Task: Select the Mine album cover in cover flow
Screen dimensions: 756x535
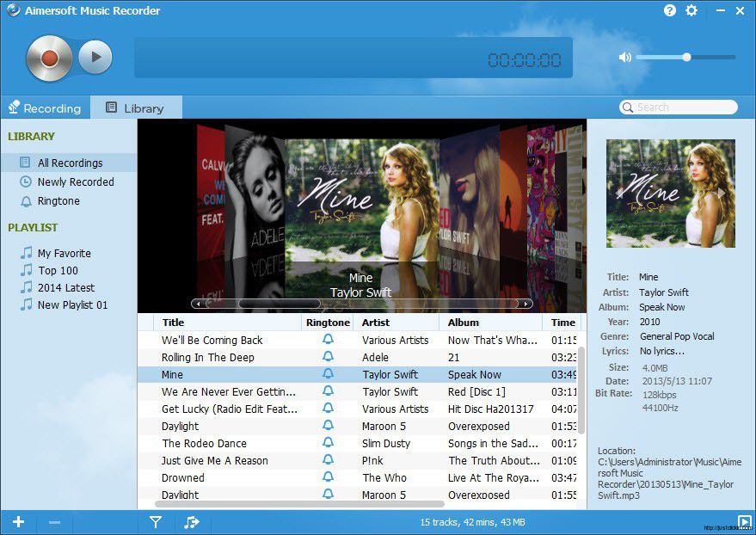Action: click(x=361, y=199)
